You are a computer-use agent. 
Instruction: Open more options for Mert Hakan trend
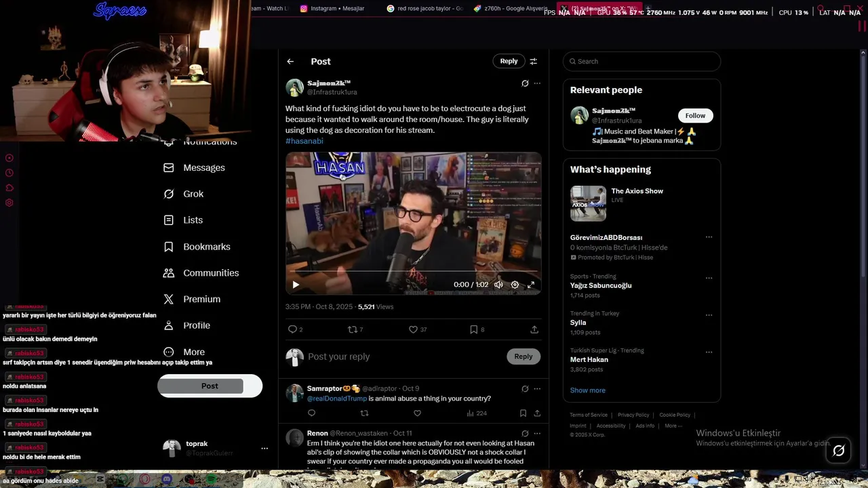709,352
